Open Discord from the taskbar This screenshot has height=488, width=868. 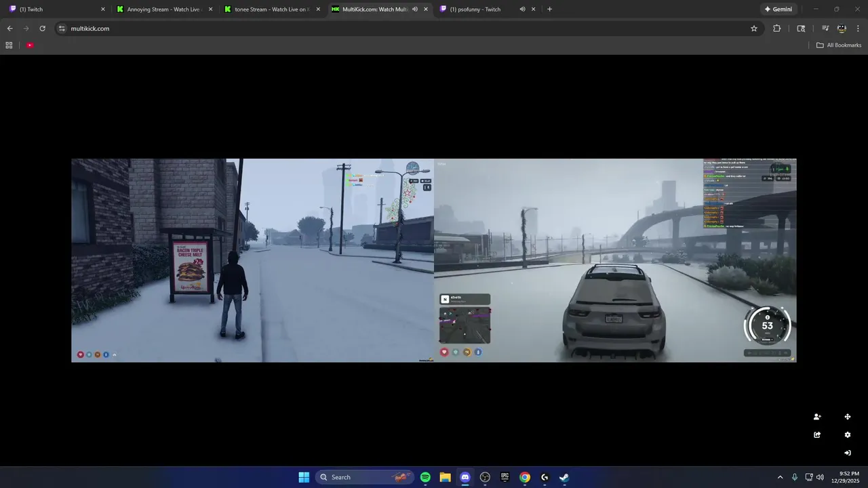465,477
